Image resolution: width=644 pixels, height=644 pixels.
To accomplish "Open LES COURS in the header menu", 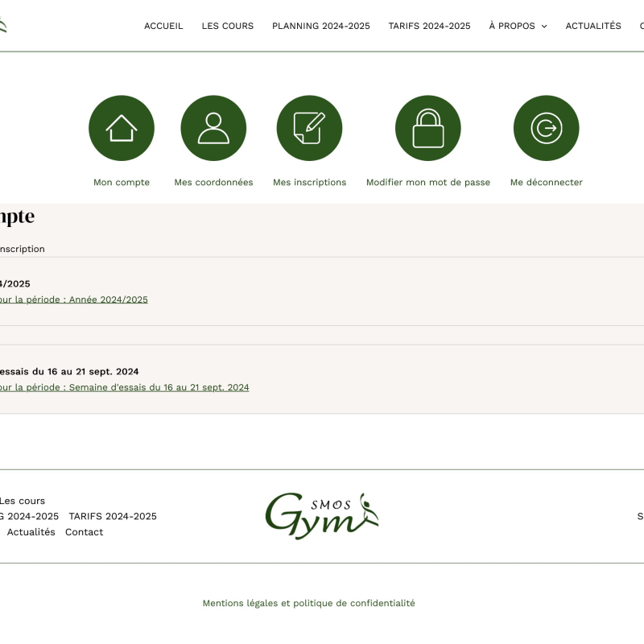I will (227, 26).
